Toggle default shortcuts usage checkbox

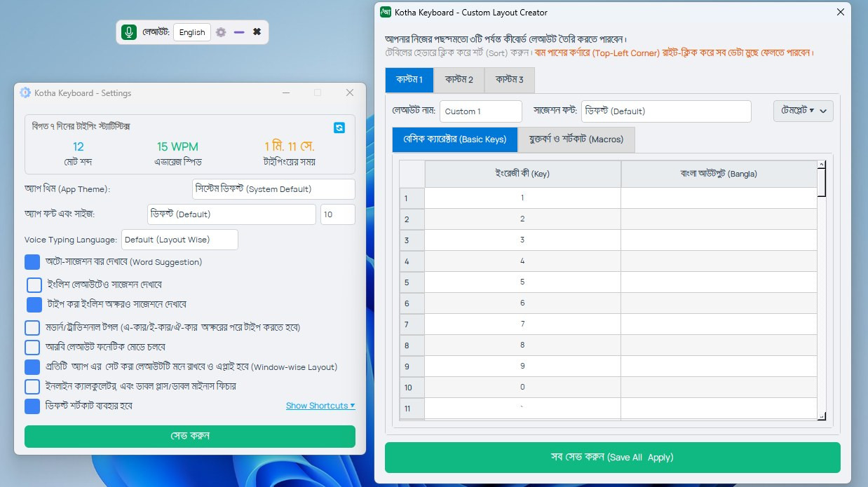(x=32, y=406)
